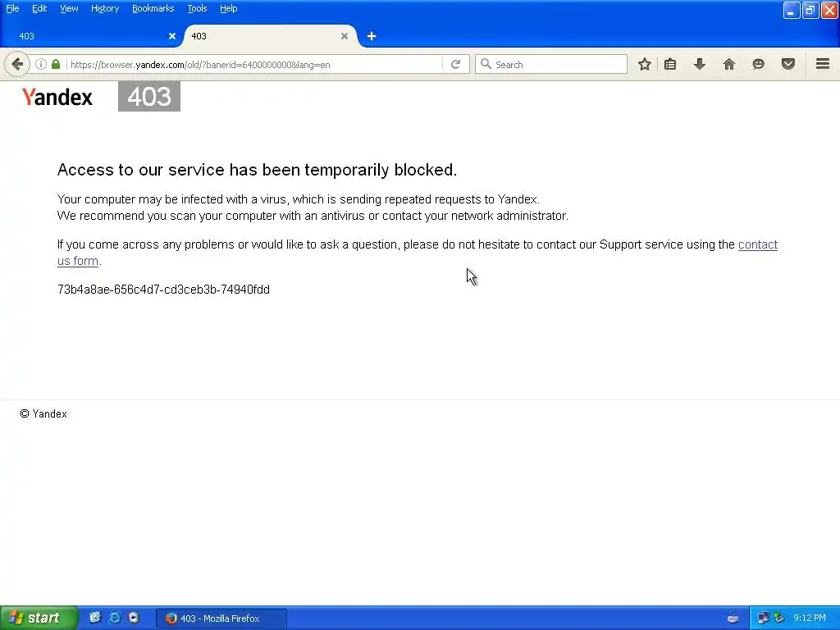Open the Hello chat smiley icon

pyautogui.click(x=759, y=64)
